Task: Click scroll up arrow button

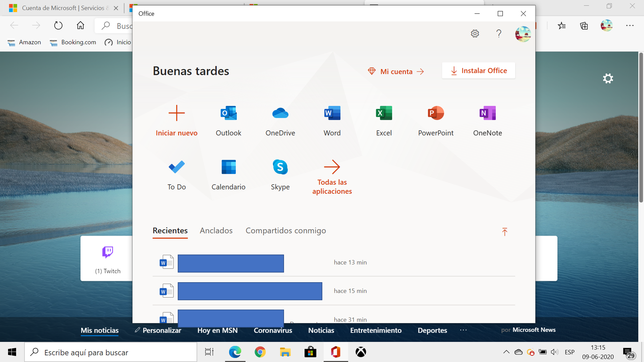Action: pos(505,232)
